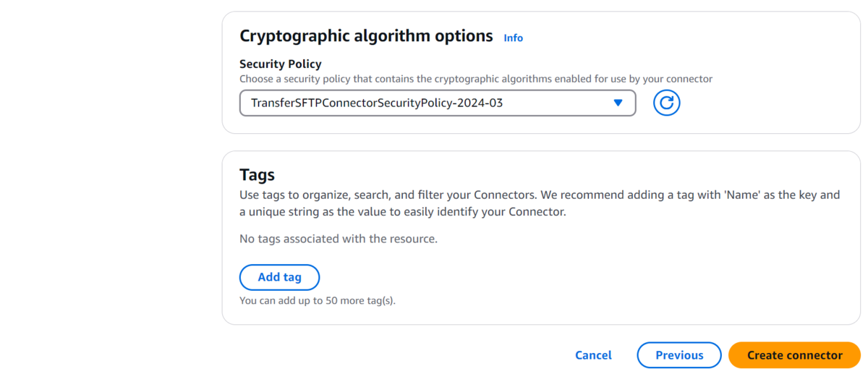Click blank area inside Tags panel

pyautogui.click(x=615, y=275)
